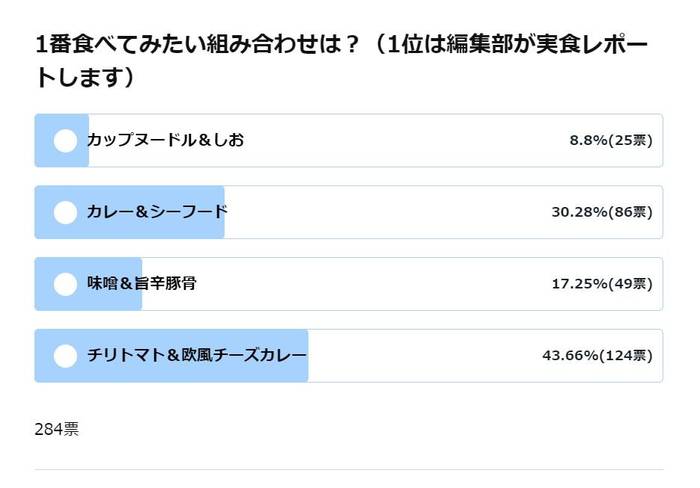This screenshot has height=488, width=700.
Task: Select the 味噌＆旨辛豚骨 radio button
Action: [65, 284]
